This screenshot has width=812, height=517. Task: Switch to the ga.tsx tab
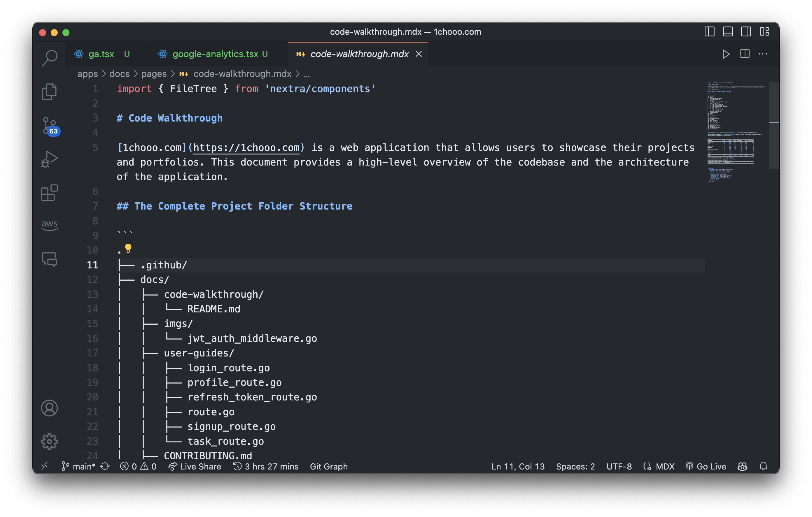pyautogui.click(x=101, y=54)
